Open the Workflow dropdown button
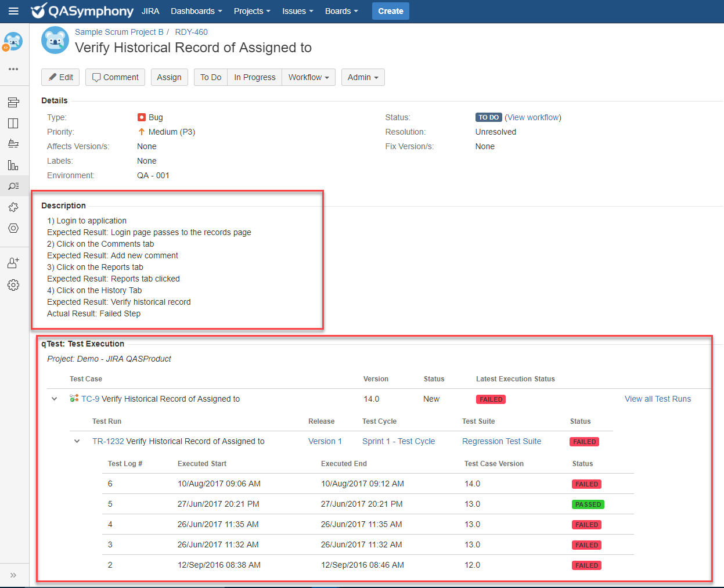The width and height of the screenshot is (724, 588). (308, 77)
